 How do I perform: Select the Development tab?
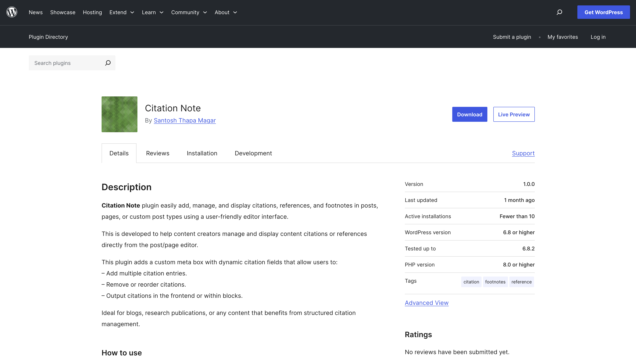click(x=253, y=153)
